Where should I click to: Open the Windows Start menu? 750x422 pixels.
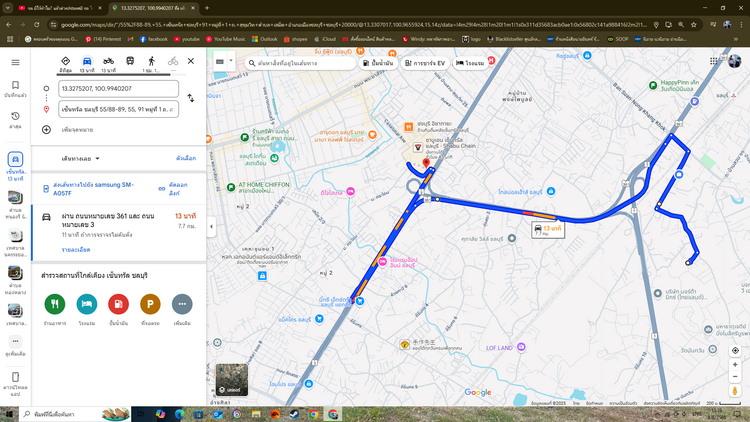[x=9, y=414]
